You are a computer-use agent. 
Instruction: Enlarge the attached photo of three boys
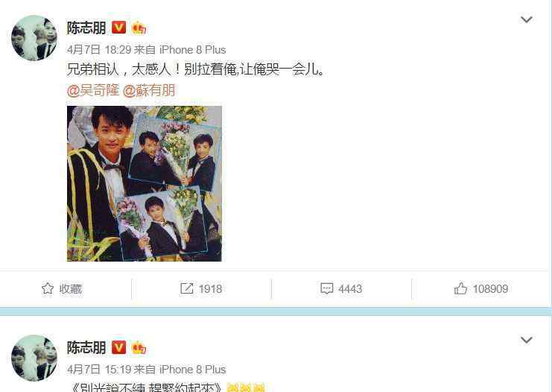tap(145, 183)
